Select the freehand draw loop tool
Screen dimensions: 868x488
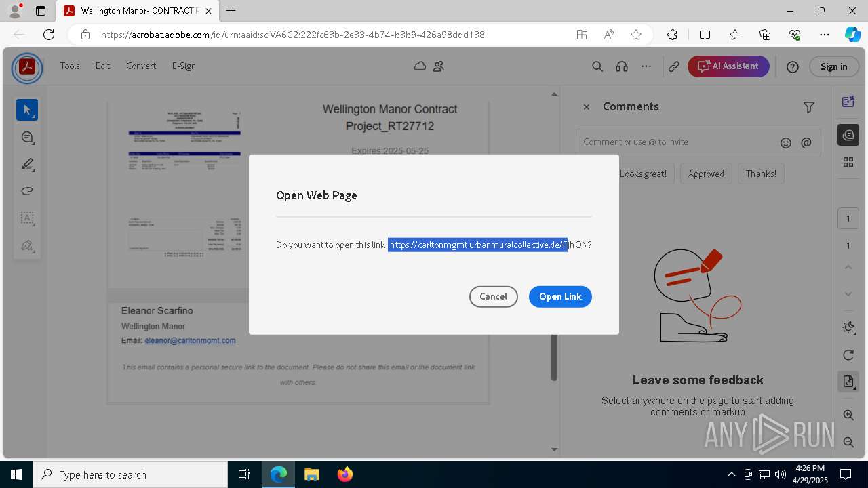(27, 191)
